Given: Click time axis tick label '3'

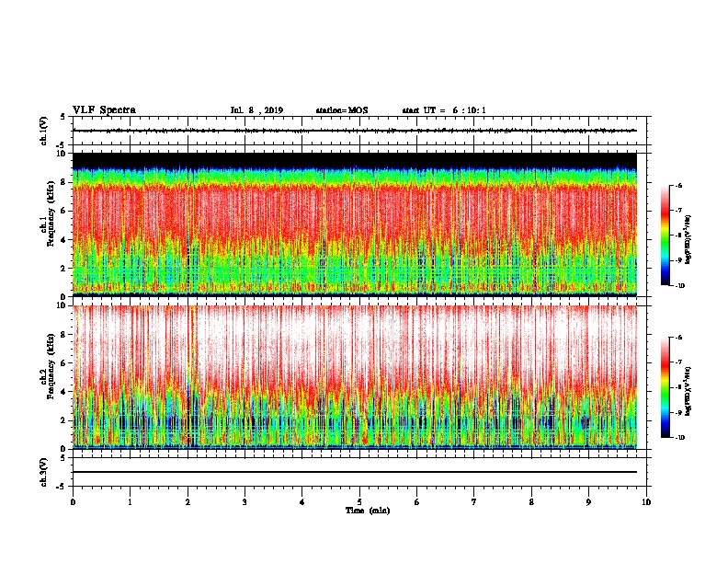Looking at the screenshot, I should (245, 502).
